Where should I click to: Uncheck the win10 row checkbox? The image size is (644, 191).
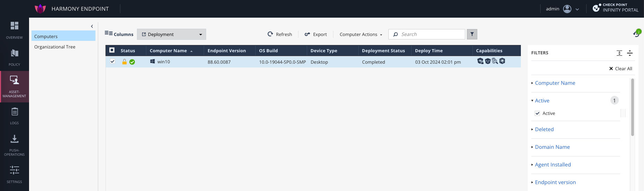tap(112, 61)
